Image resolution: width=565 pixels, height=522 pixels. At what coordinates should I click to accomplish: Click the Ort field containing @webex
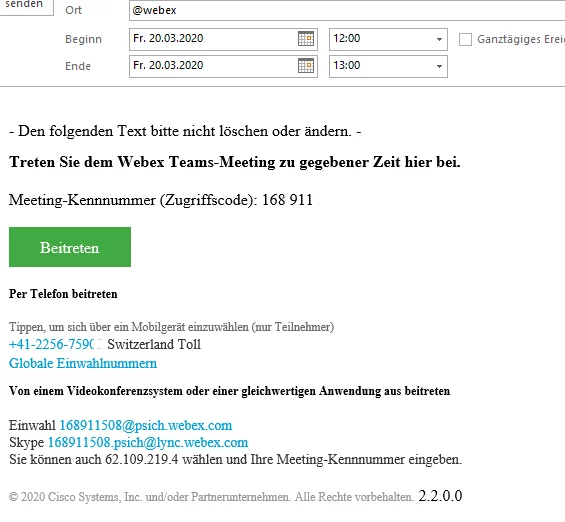click(347, 10)
